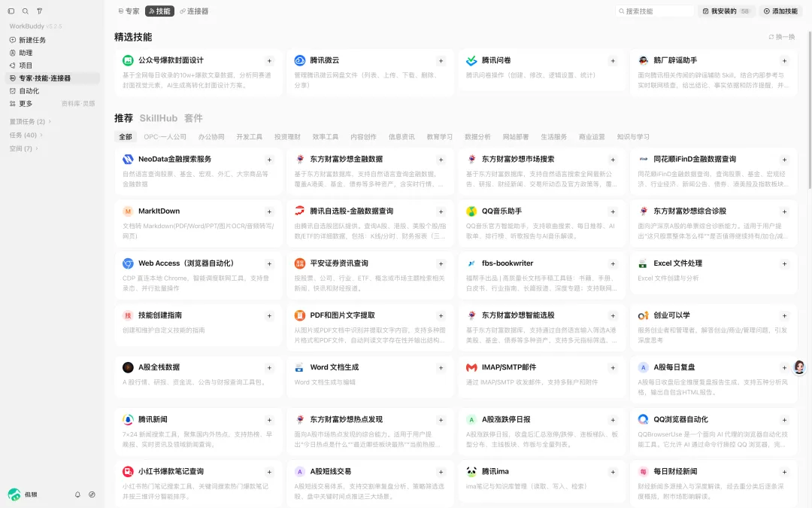
Task: Expand 空间 (7) section
Action: (24, 148)
